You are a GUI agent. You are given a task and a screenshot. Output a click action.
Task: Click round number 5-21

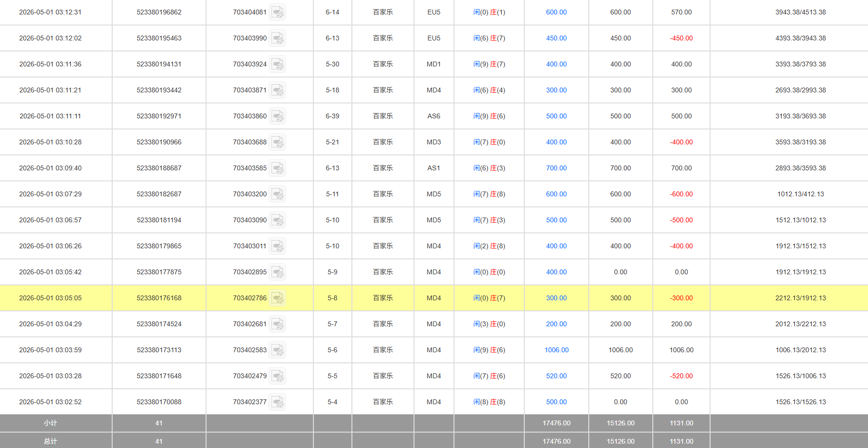[332, 142]
